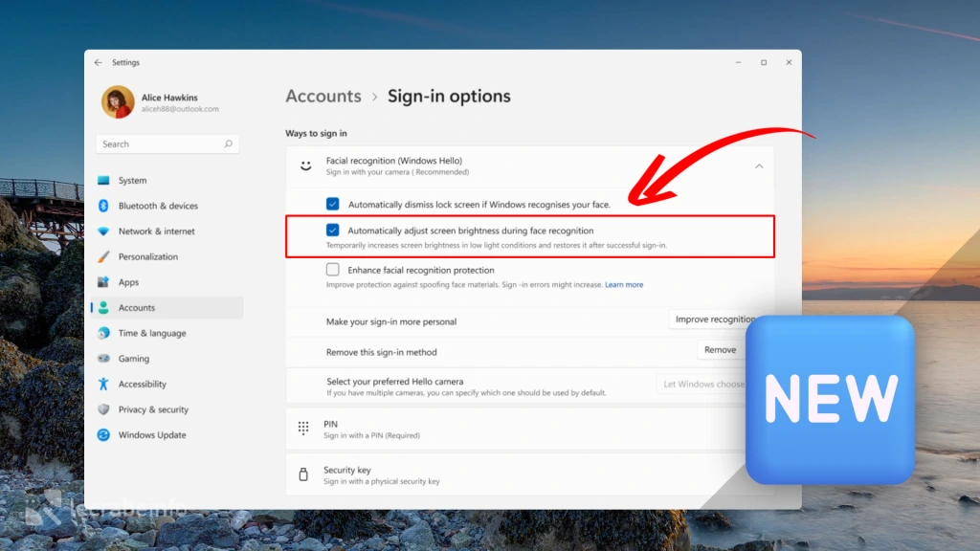Click Remove sign-in method button
Screen dimensions: 980x551
(720, 350)
